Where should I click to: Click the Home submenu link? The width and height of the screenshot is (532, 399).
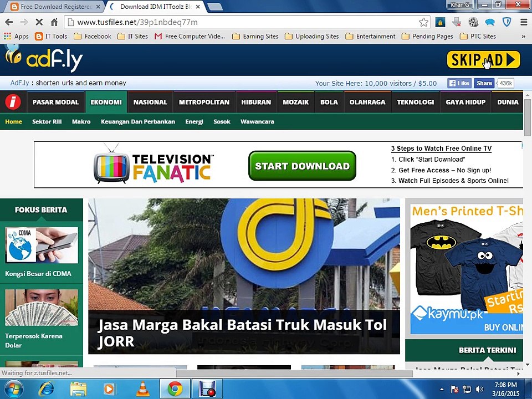(x=13, y=121)
